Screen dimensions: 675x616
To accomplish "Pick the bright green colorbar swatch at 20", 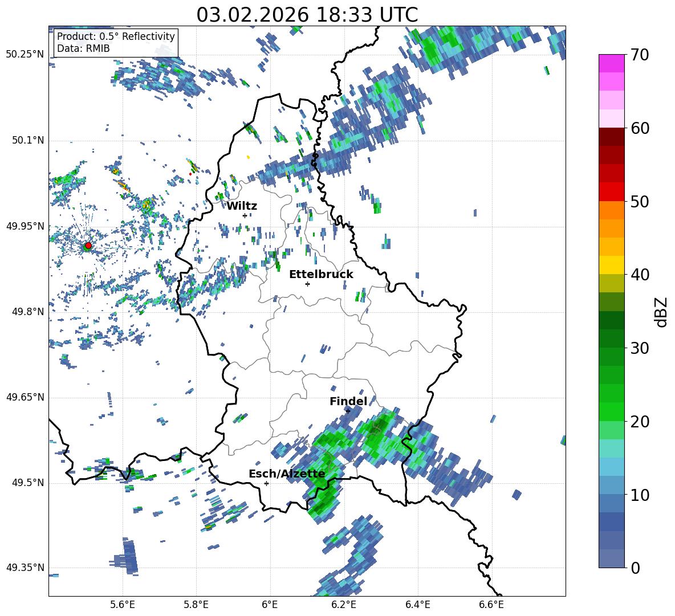I will point(612,411).
